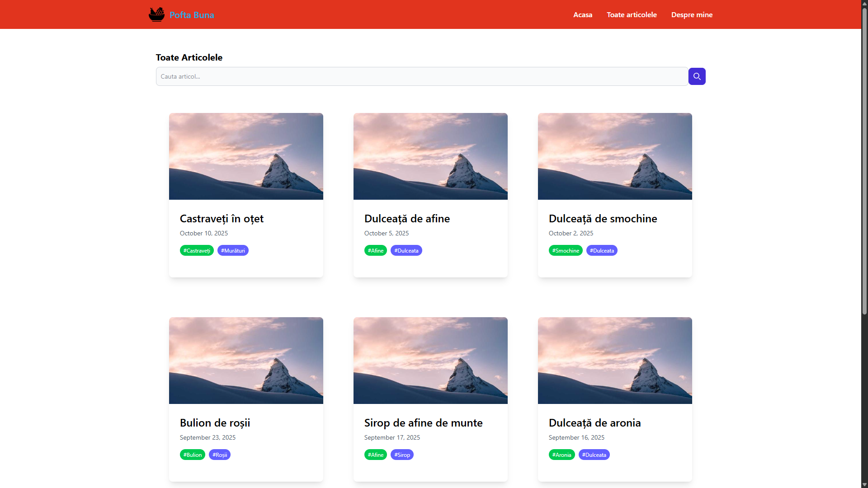
Task: Choose the #Roșii purple tag
Action: point(220,455)
